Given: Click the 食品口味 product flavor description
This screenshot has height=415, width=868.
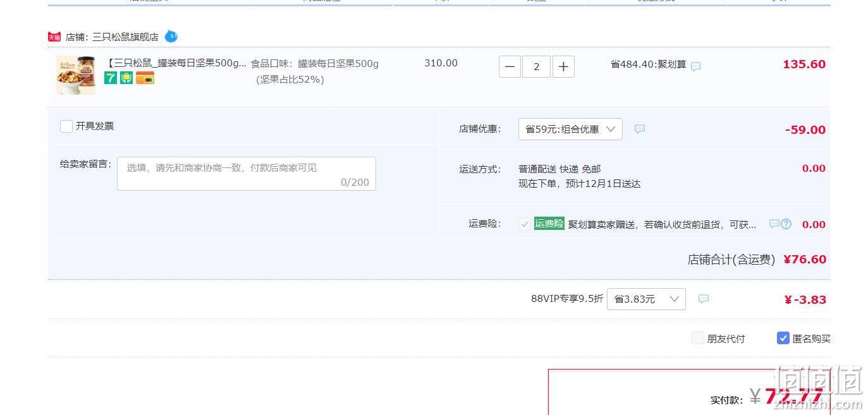Looking at the screenshot, I should 315,71.
